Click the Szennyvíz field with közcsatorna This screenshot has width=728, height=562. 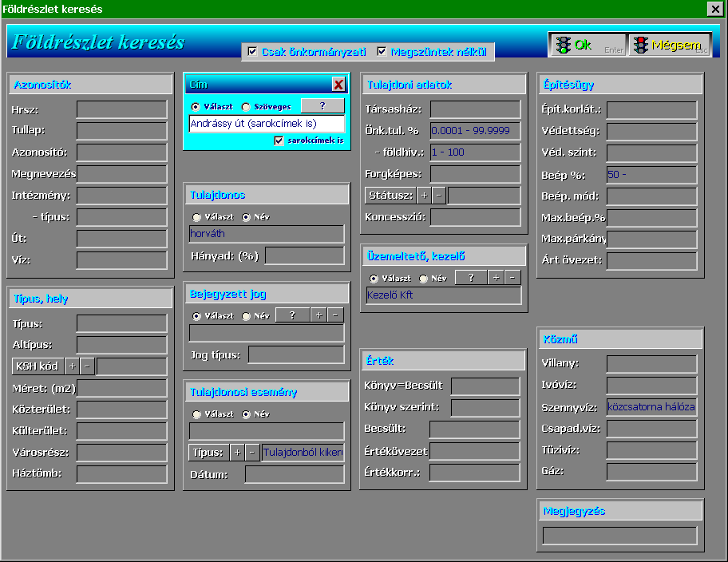coord(652,407)
